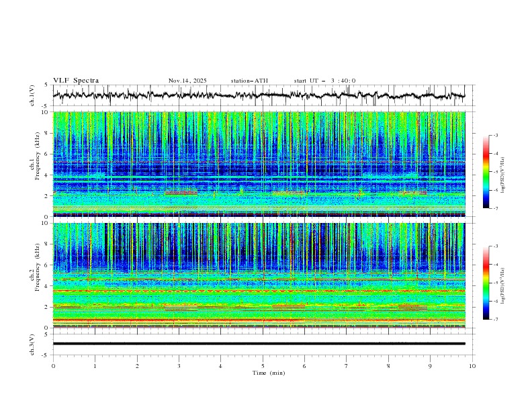Click the 'VLF Spectra' title text
The image size is (532, 411).
tap(76, 81)
